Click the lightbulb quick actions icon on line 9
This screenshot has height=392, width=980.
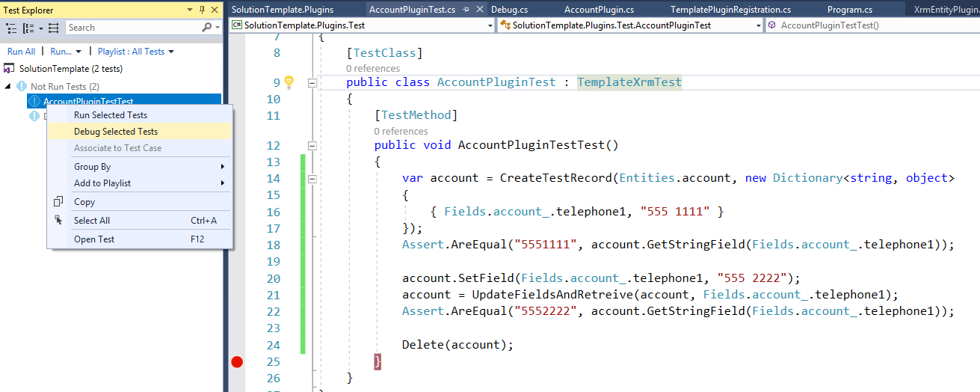click(289, 82)
